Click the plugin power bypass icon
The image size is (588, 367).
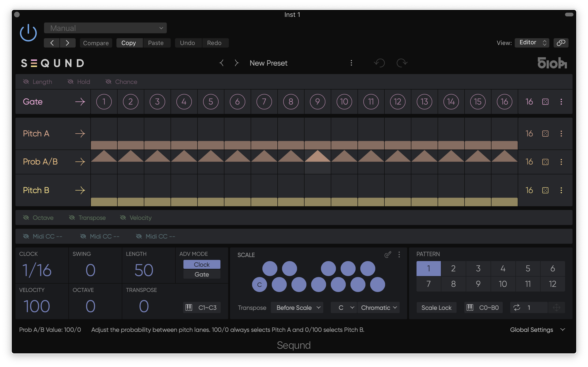point(28,33)
